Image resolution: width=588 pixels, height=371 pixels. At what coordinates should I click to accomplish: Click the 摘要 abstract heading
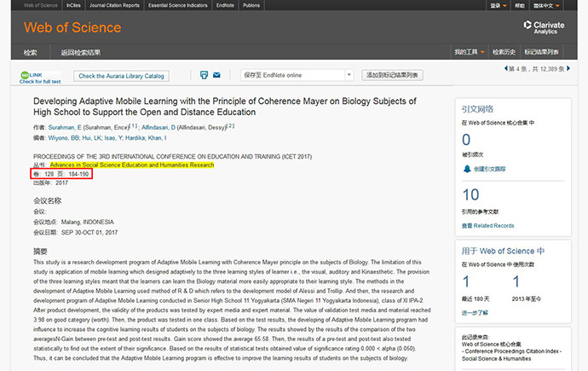tap(40, 252)
